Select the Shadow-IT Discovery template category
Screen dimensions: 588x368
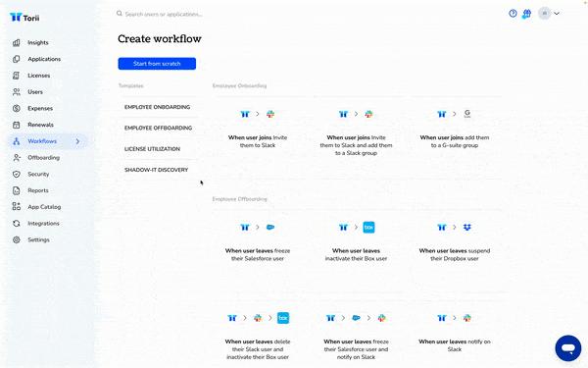157,170
